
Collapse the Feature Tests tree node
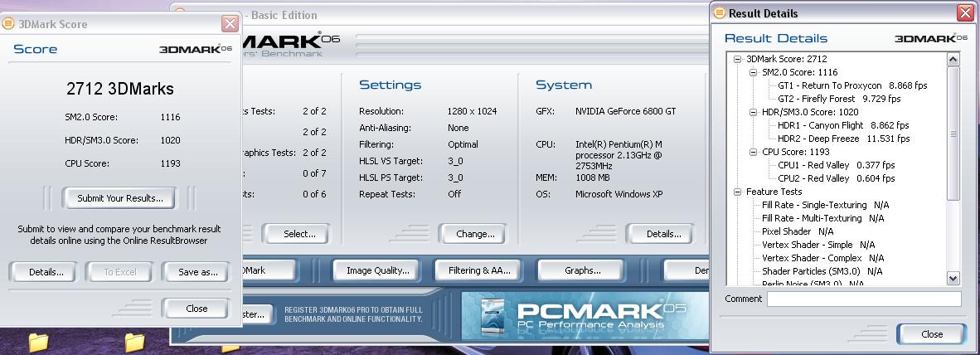pyautogui.click(x=738, y=192)
